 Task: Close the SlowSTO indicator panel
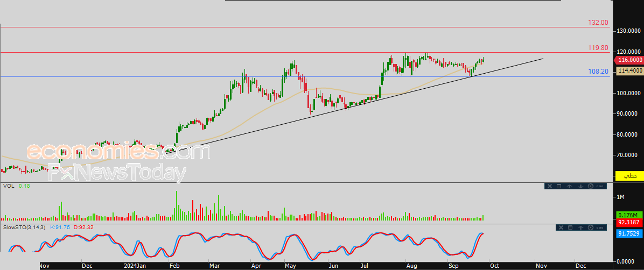click(x=561, y=228)
